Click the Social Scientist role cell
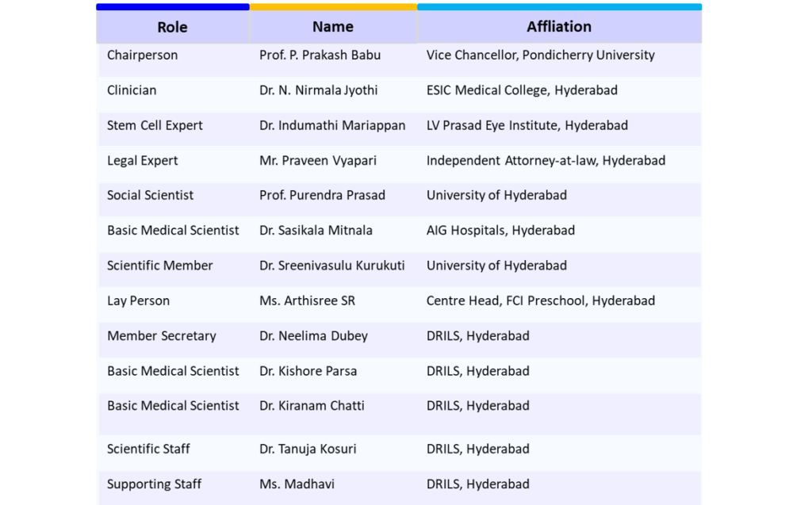The image size is (812, 505). (150, 195)
